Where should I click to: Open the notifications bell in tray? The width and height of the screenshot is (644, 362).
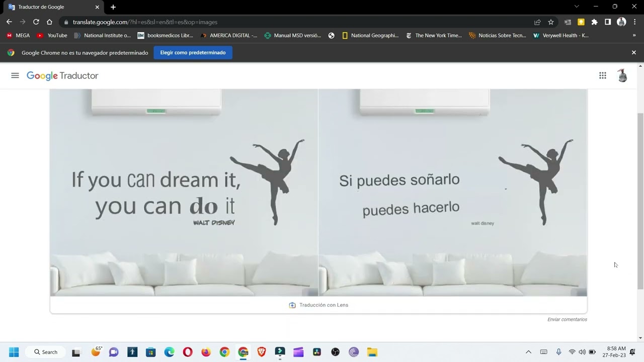tap(633, 352)
